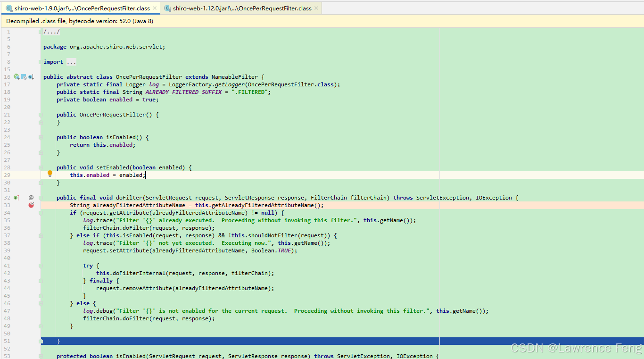Collapse the doFilter method at line 32
The image size is (644, 359).
(x=41, y=198)
